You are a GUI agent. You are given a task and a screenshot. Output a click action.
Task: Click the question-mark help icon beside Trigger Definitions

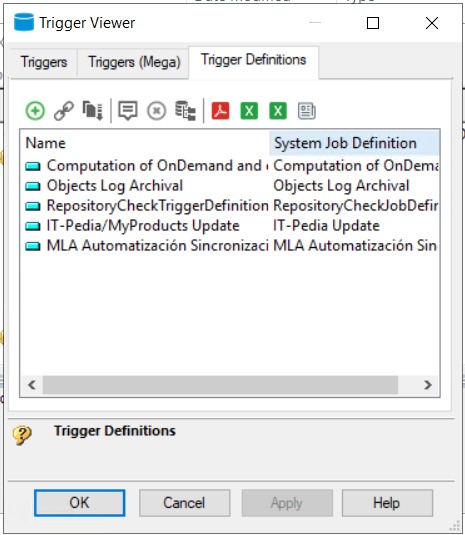(x=22, y=435)
